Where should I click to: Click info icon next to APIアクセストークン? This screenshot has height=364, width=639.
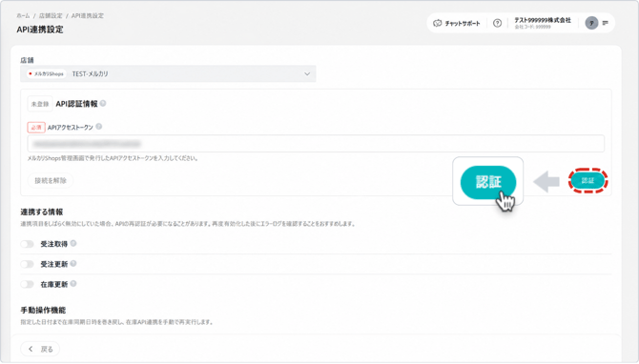tap(98, 127)
